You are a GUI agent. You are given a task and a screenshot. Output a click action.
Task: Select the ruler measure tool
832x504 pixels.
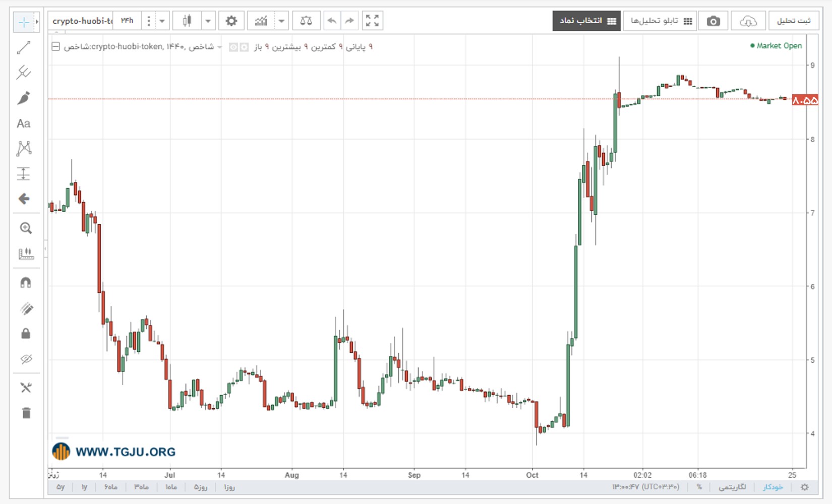26,254
